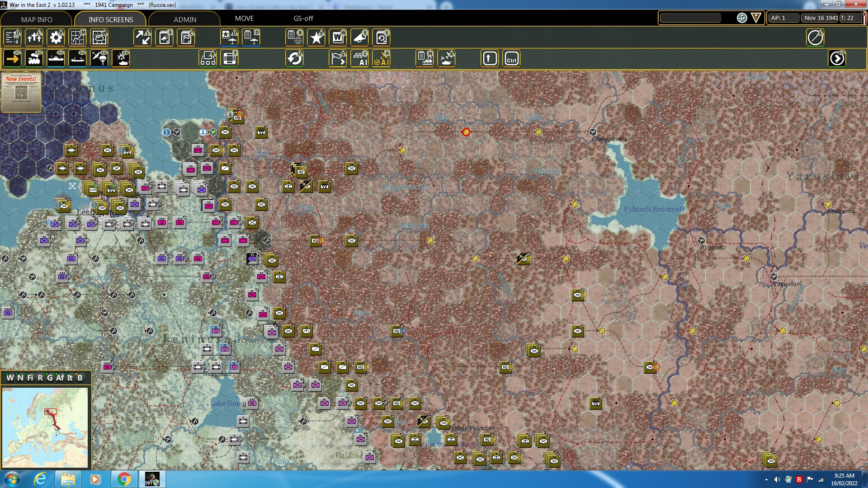
Task: Click the empty search field in top bar
Action: click(x=690, y=18)
